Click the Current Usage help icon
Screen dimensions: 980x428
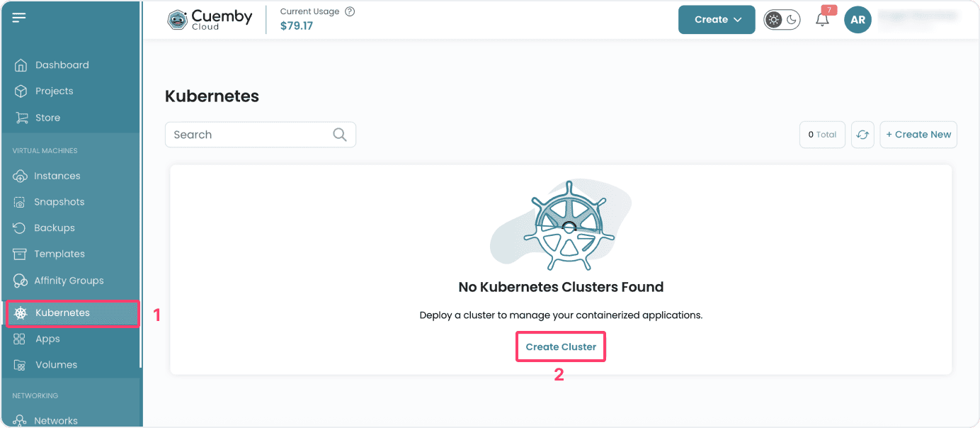pos(350,11)
